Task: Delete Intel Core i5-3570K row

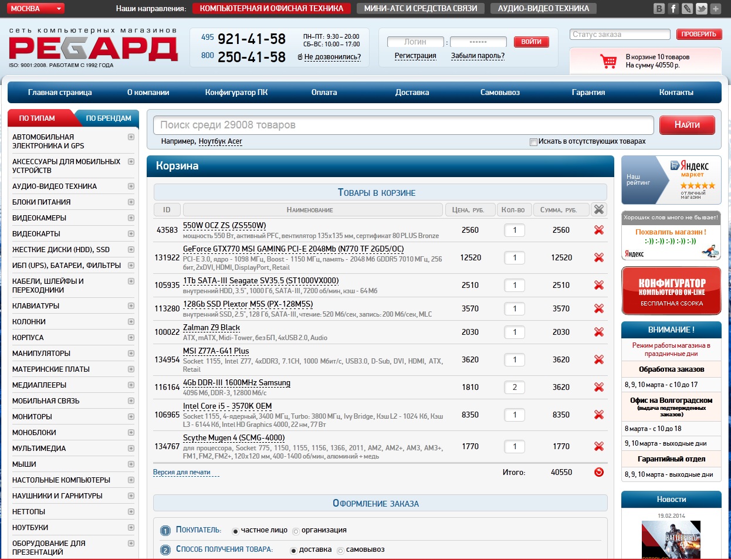Action: tap(598, 415)
